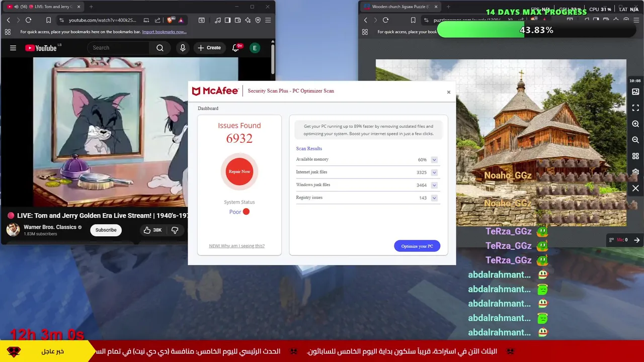Show the puzzle preview image icon
This screenshot has height=362, width=644.
click(635, 92)
